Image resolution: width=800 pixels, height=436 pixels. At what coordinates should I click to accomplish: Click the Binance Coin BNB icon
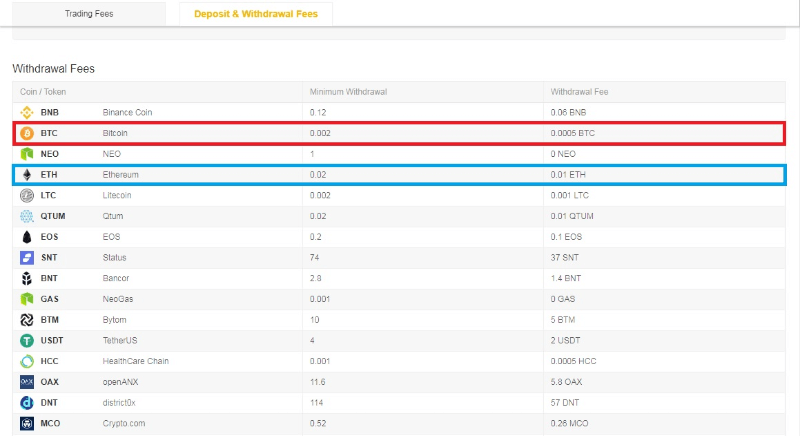pyautogui.click(x=27, y=112)
